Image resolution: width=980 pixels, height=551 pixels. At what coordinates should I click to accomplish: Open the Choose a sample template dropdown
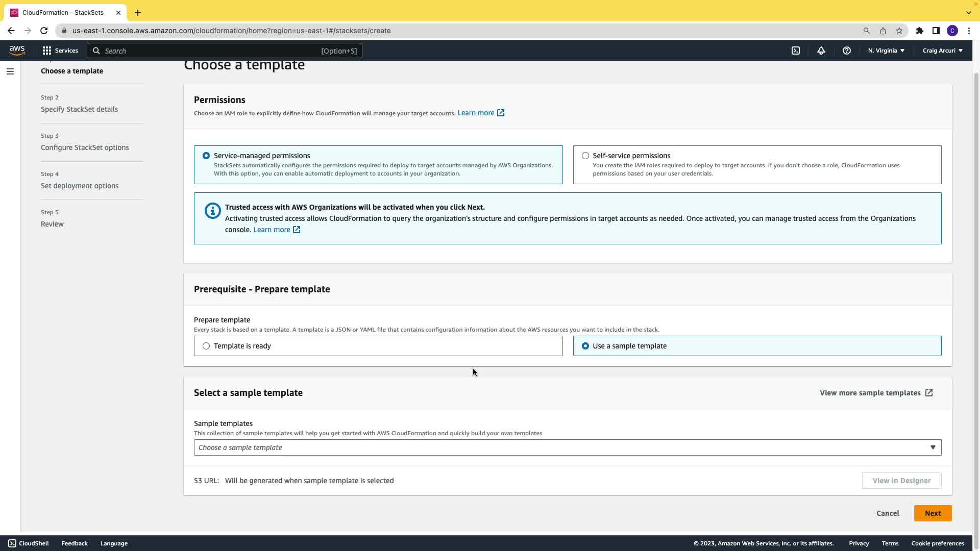point(567,447)
